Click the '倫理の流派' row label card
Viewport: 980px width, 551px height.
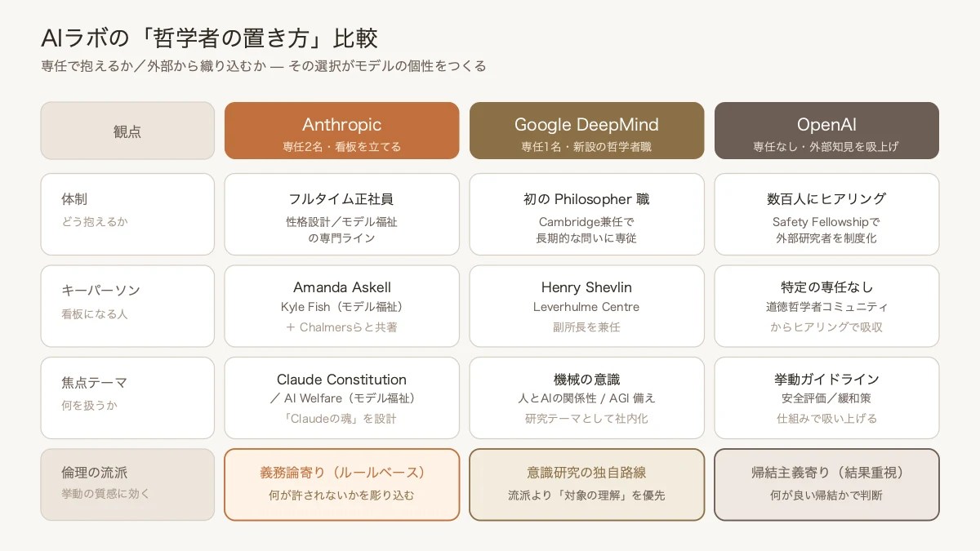pos(127,484)
